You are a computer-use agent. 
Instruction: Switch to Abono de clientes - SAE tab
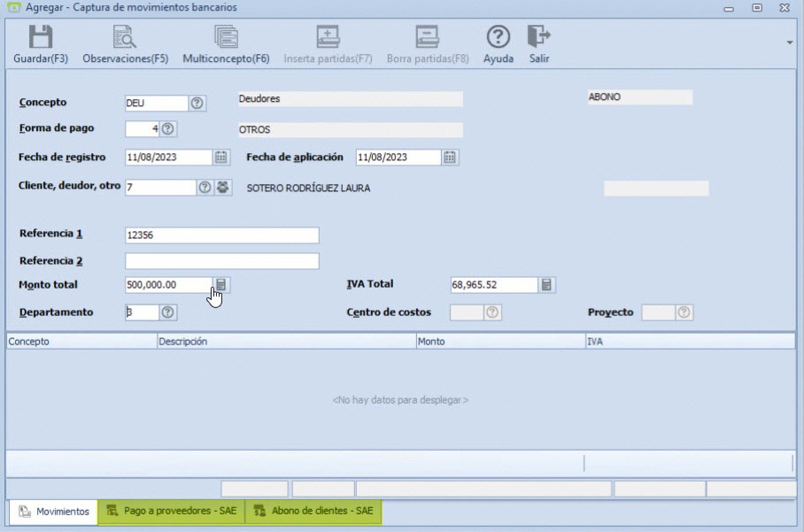[313, 512]
